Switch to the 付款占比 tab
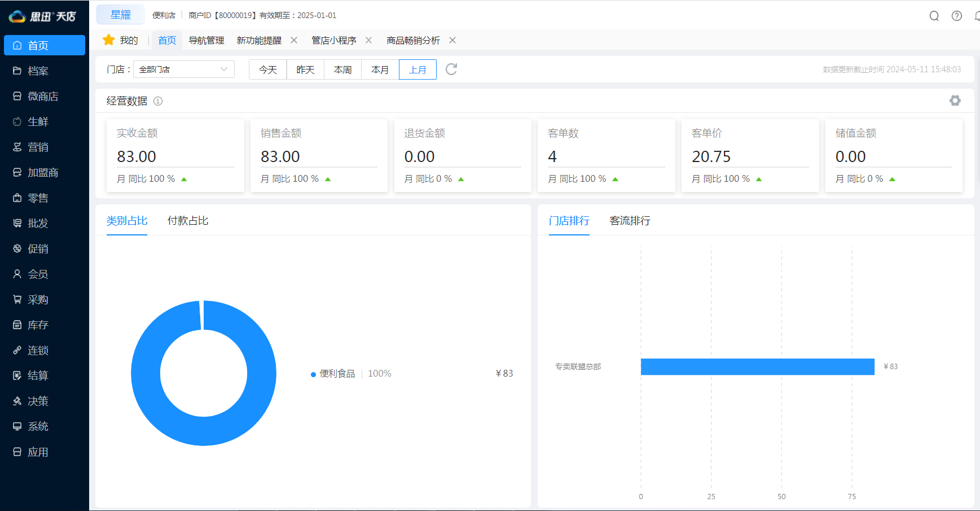The height and width of the screenshot is (511, 980). pos(188,220)
